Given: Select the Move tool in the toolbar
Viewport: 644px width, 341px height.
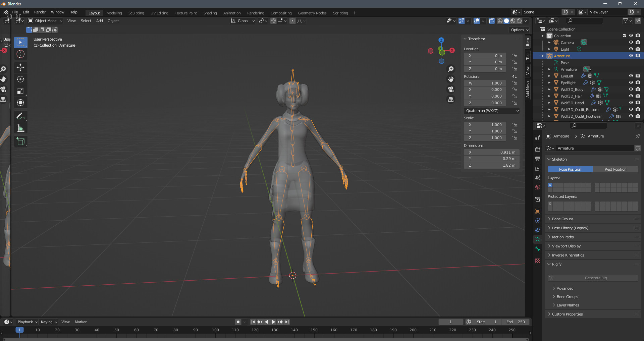Looking at the screenshot, I should pyautogui.click(x=20, y=67).
